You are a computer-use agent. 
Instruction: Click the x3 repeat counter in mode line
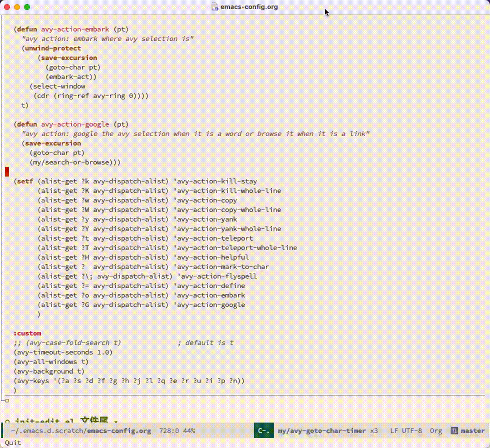pos(374,431)
